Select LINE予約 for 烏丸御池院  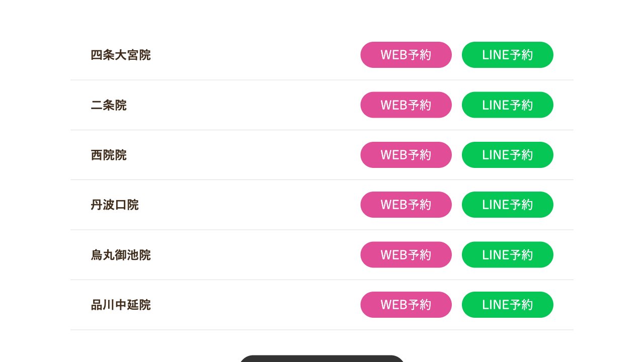pyautogui.click(x=507, y=255)
